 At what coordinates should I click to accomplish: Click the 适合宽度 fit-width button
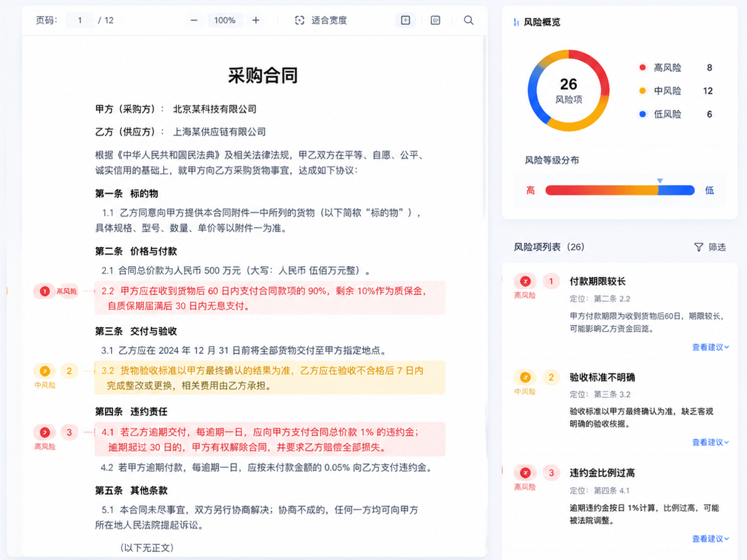coord(321,21)
